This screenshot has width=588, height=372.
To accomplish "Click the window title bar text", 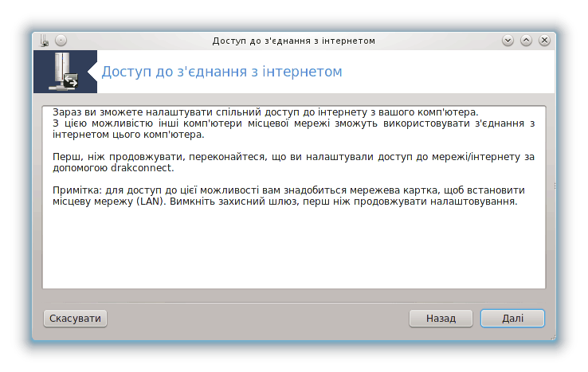I will point(294,41).
